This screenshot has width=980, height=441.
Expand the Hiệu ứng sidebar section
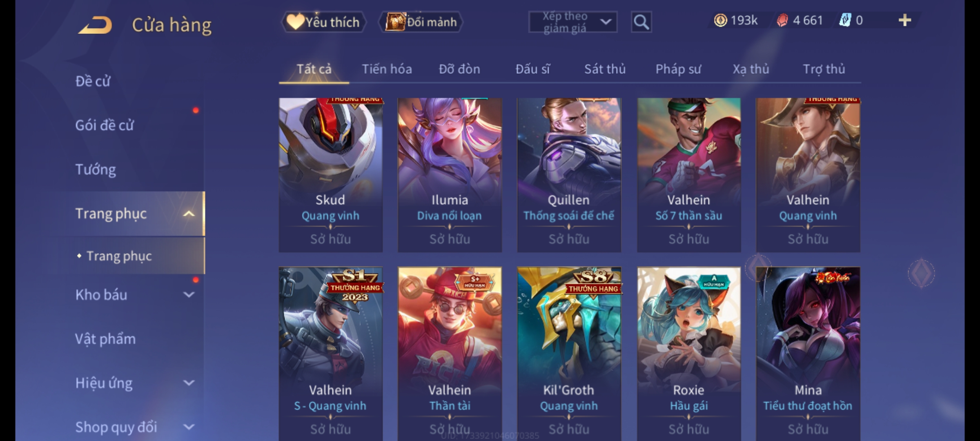[189, 383]
